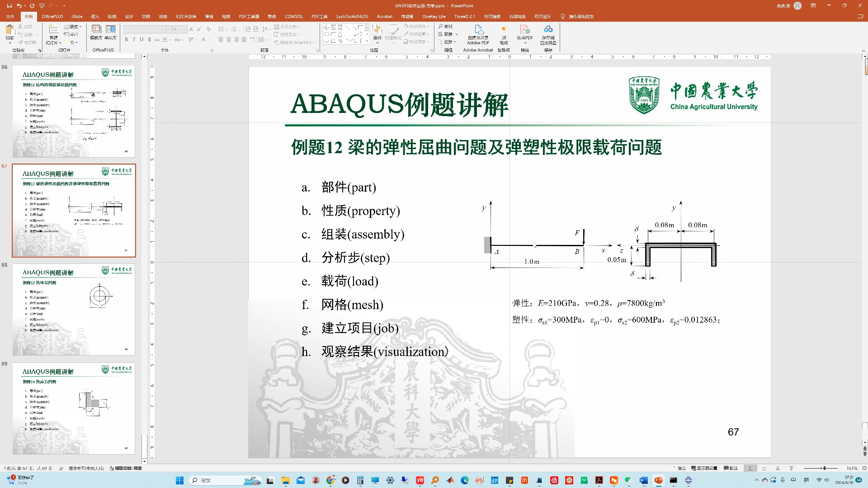Screen dimensions: 868x488
Task: Toggle Center paragraph alignment
Action: tap(229, 40)
